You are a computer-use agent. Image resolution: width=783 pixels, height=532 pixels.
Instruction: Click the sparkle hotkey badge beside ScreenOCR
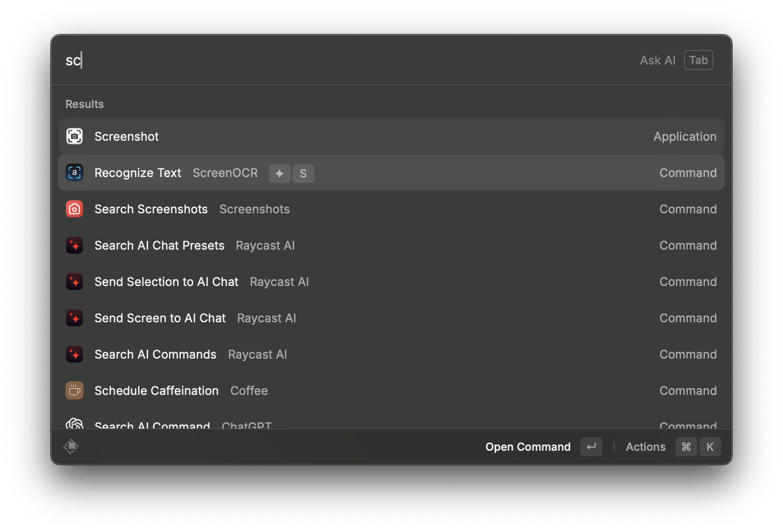[280, 173]
